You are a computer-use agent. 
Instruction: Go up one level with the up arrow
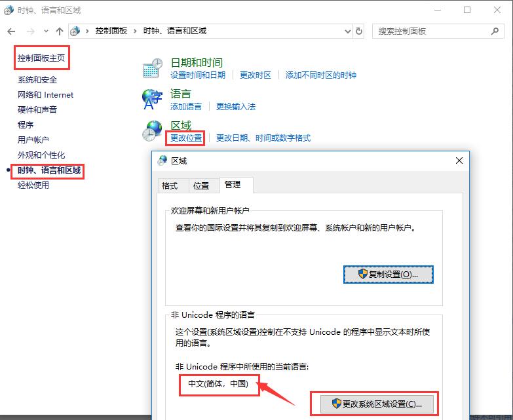[x=59, y=31]
